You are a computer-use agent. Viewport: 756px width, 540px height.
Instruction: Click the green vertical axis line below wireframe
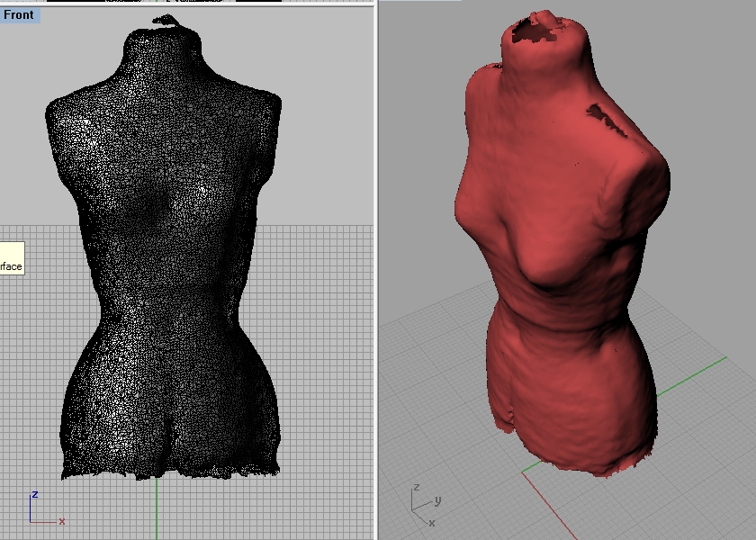click(x=157, y=509)
